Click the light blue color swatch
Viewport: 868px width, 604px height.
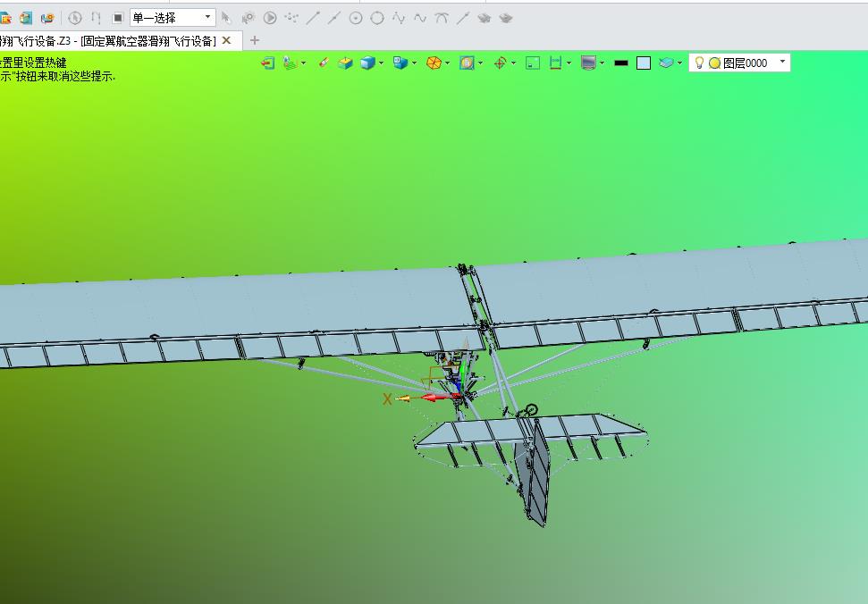click(644, 63)
